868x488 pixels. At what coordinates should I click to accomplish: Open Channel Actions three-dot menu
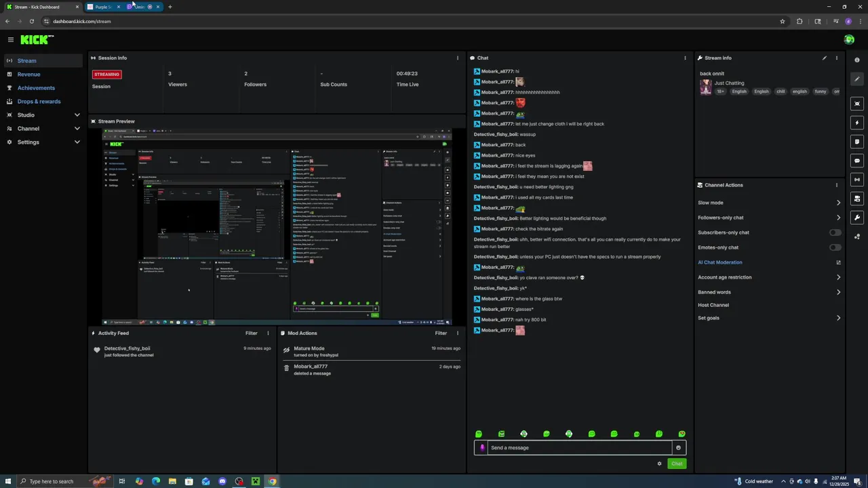click(x=836, y=185)
